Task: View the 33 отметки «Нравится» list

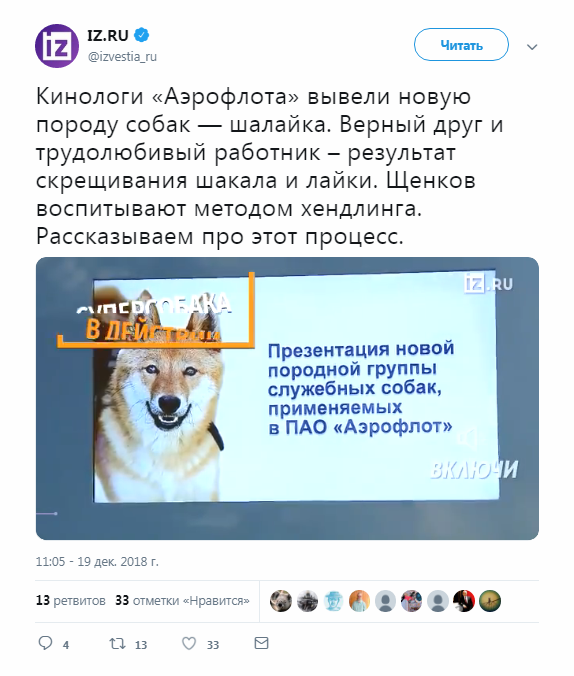Action: (x=182, y=601)
